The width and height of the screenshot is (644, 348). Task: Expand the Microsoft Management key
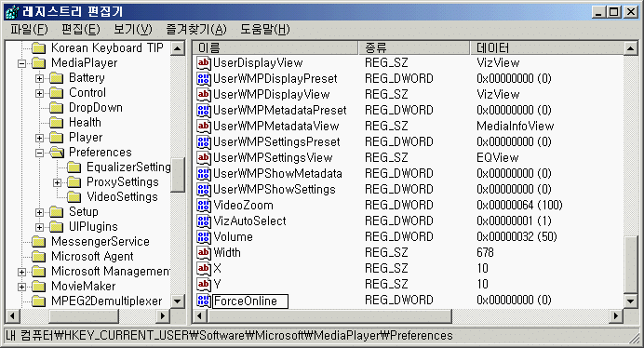click(x=21, y=272)
